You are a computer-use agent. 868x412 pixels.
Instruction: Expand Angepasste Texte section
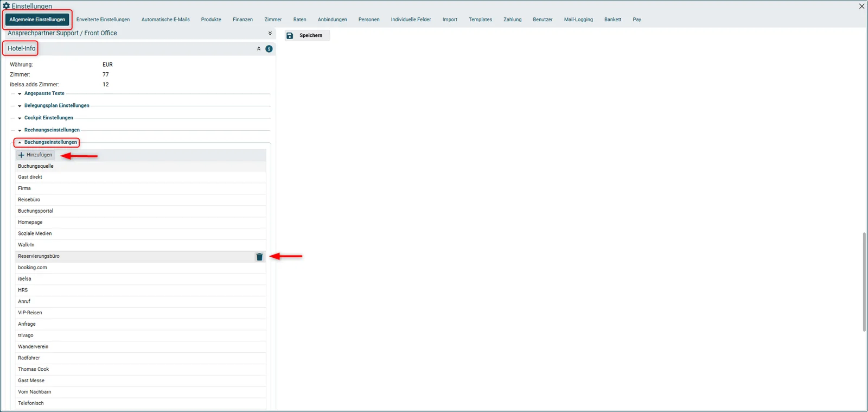pyautogui.click(x=44, y=93)
